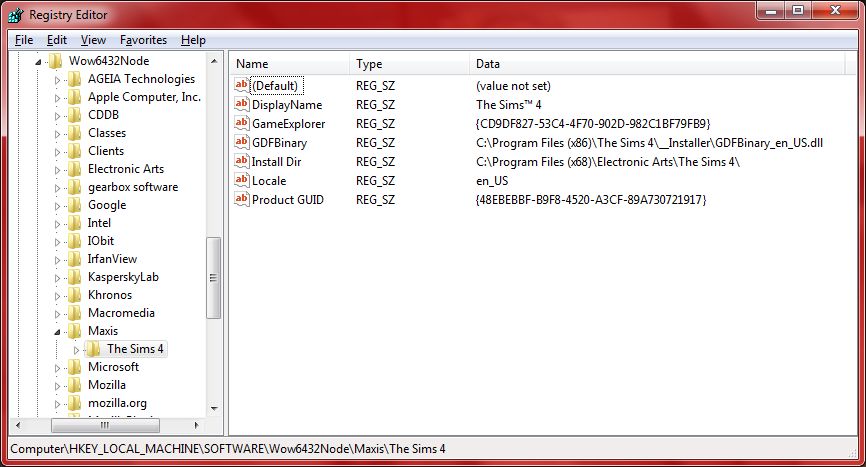Viewport: 866px width, 467px height.
Task: Expand the Google key
Action: [x=57, y=206]
